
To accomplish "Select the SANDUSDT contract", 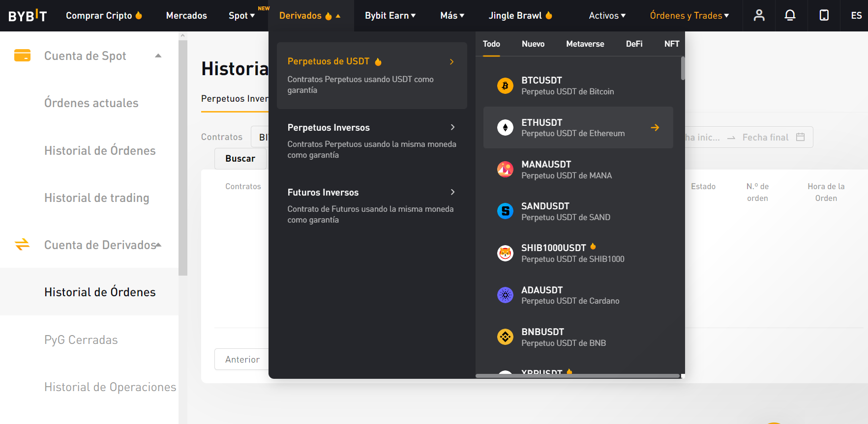I will pos(578,211).
